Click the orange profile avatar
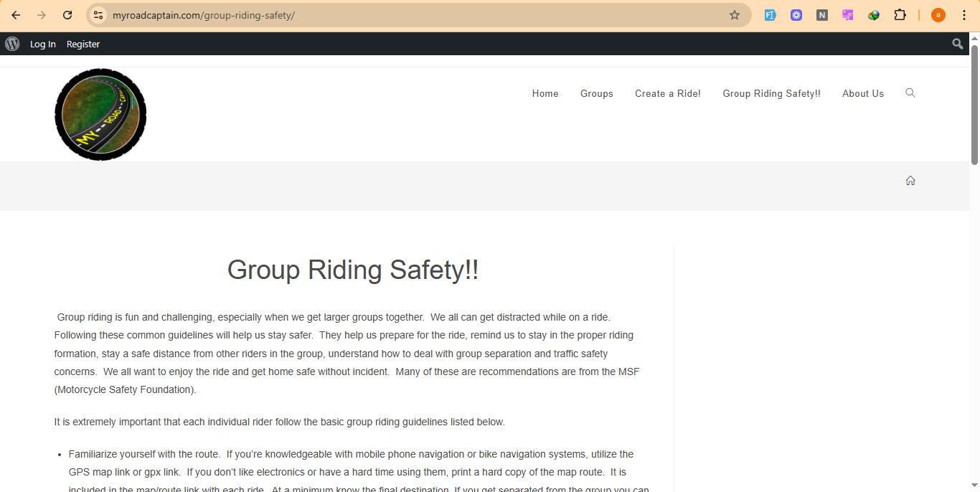This screenshot has width=980, height=492. tap(938, 15)
